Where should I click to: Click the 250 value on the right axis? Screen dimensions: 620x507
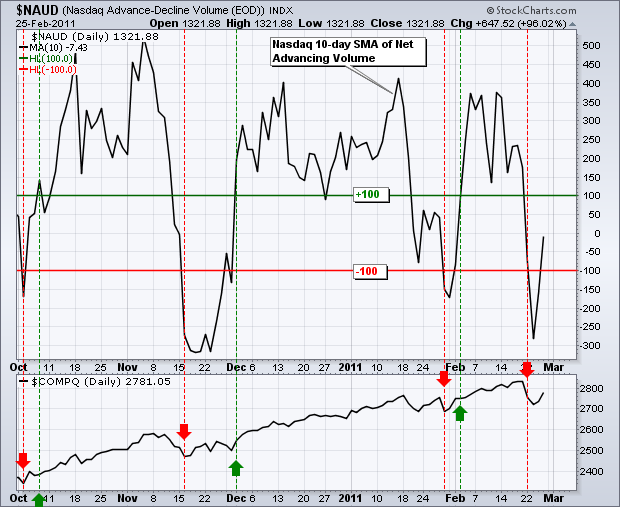tap(591, 140)
